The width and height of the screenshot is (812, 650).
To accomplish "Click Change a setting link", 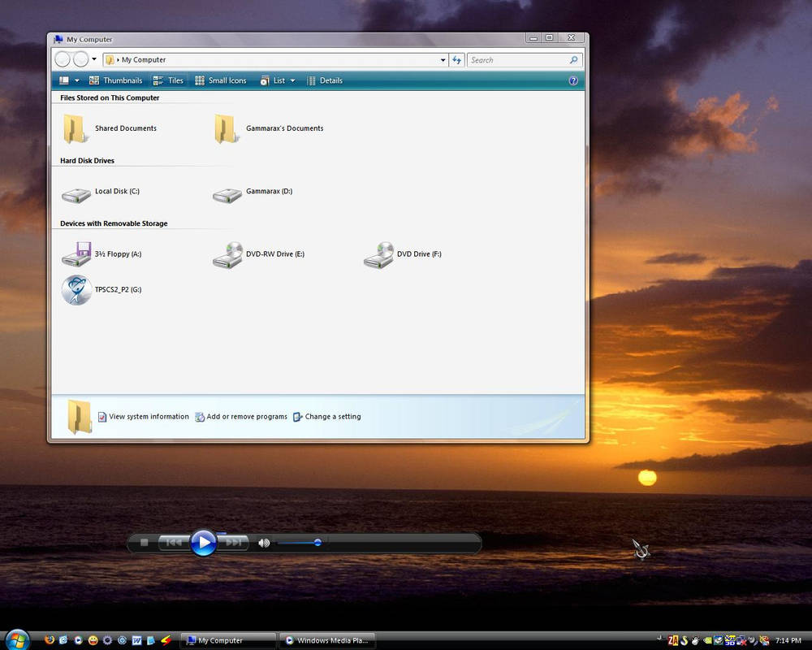I will pyautogui.click(x=327, y=417).
